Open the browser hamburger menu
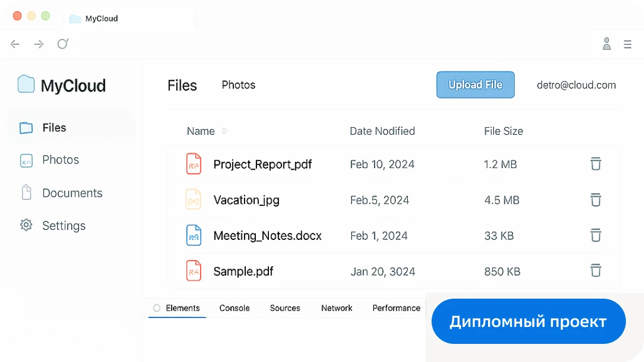The width and height of the screenshot is (644, 362). pyautogui.click(x=628, y=44)
